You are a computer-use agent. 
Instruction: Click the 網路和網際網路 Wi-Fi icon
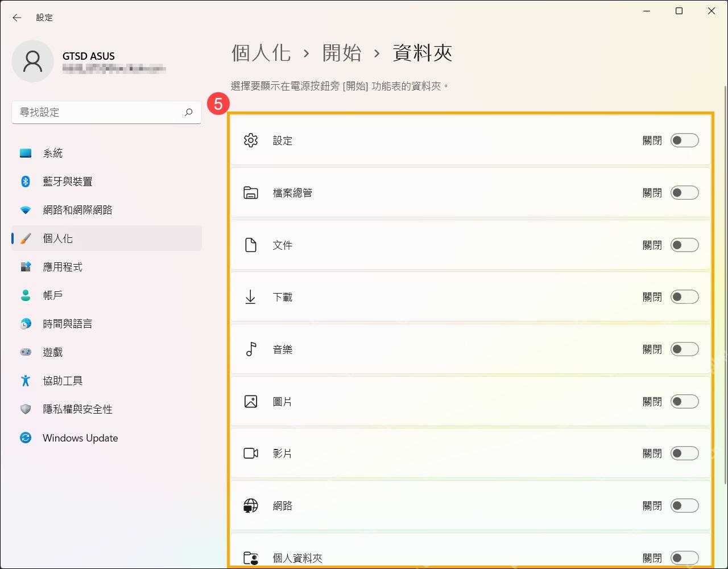26,210
